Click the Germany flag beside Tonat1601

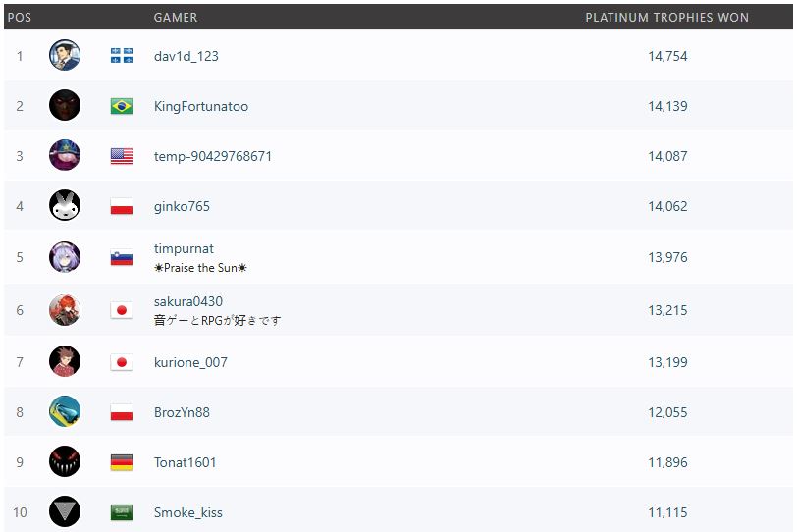click(x=122, y=462)
